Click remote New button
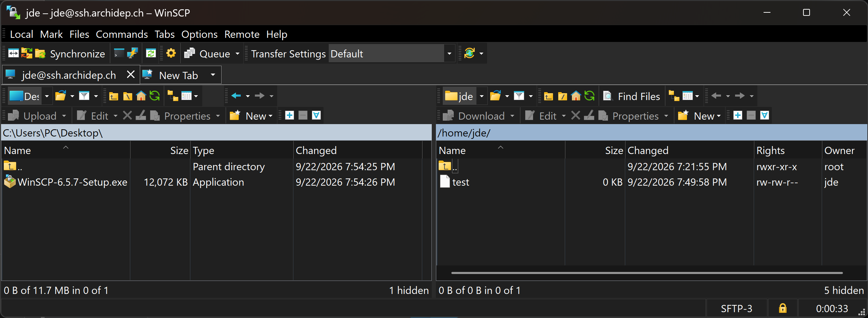This screenshot has width=868, height=318. [699, 116]
